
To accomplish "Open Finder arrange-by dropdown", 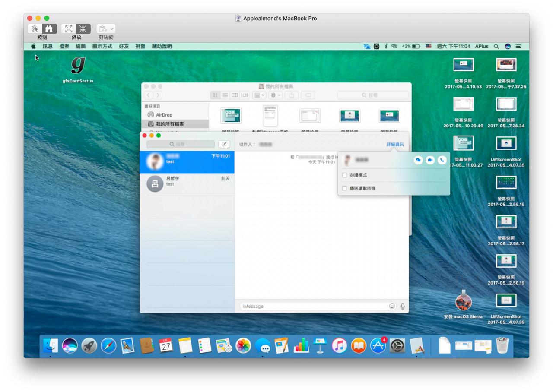I will 259,95.
